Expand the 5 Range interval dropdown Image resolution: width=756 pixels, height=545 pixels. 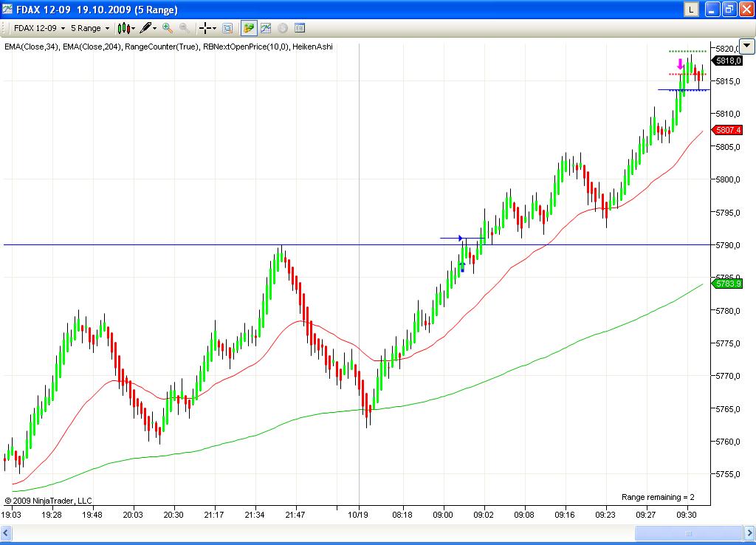(x=90, y=28)
